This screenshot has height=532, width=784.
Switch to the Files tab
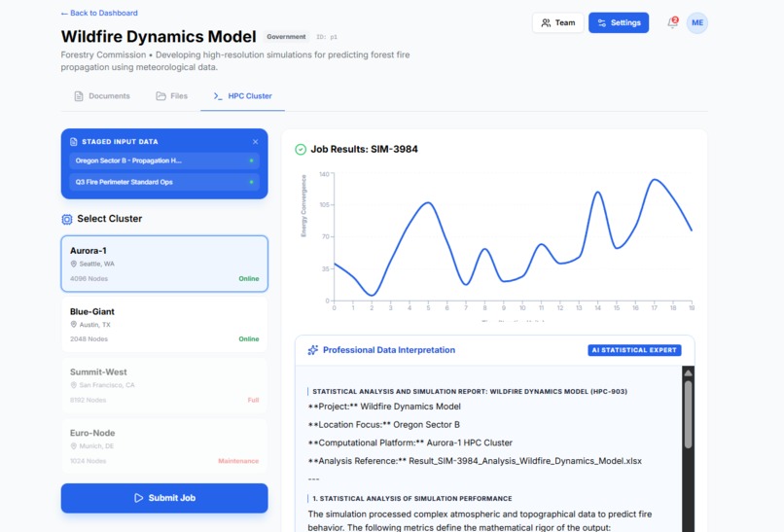click(171, 96)
